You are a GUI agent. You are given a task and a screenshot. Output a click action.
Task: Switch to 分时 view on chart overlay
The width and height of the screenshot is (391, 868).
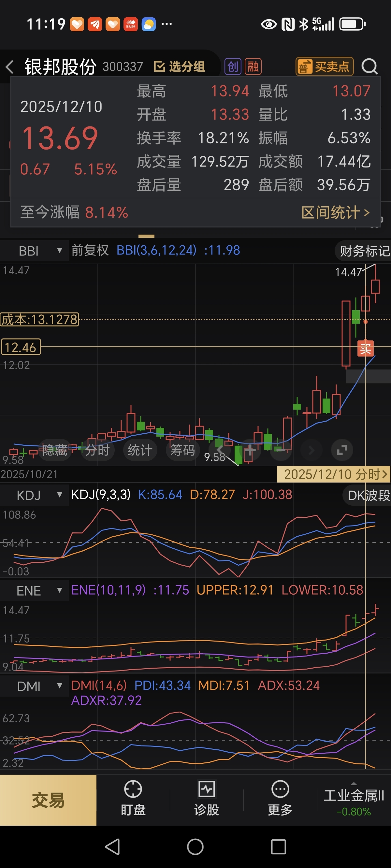click(97, 450)
